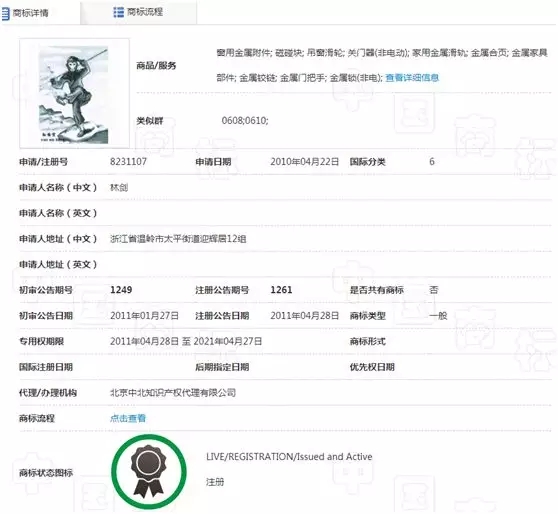Select international class value 6
Image resolution: width=558 pixels, height=514 pixels.
[432, 162]
